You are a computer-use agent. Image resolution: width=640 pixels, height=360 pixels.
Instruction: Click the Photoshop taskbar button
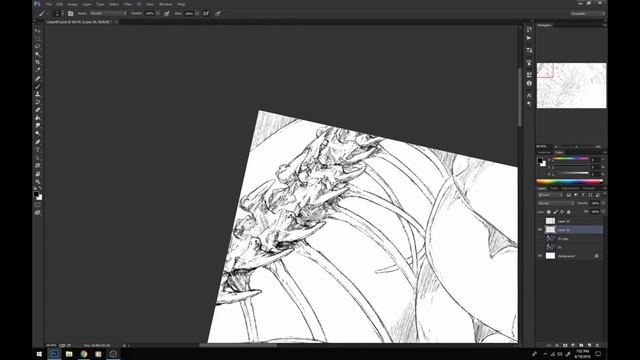pos(54,354)
